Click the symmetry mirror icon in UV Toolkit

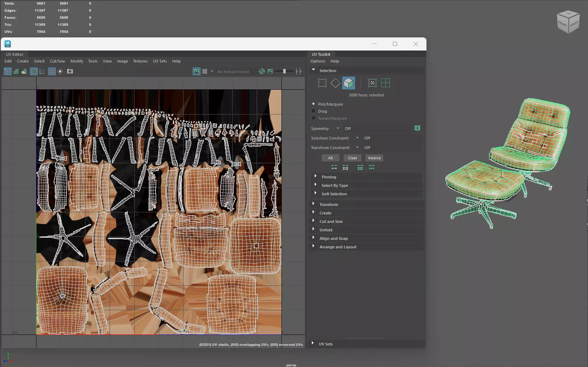pos(418,128)
